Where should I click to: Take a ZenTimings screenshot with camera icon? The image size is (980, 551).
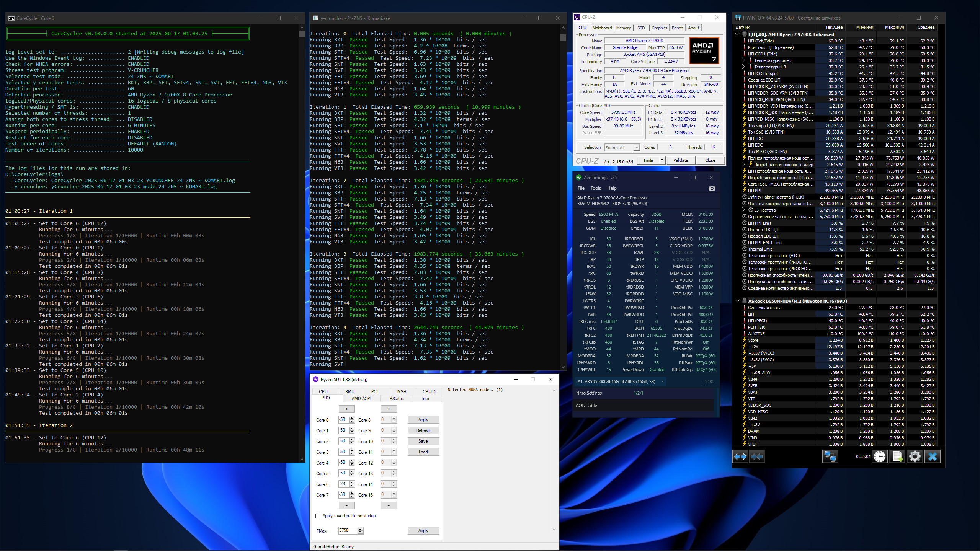[712, 188]
